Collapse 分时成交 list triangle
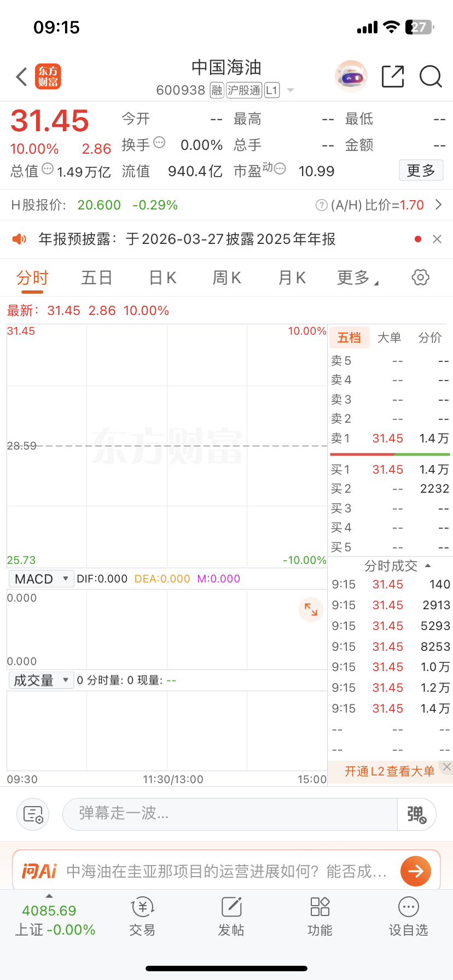Image resolution: width=453 pixels, height=980 pixels. click(428, 566)
